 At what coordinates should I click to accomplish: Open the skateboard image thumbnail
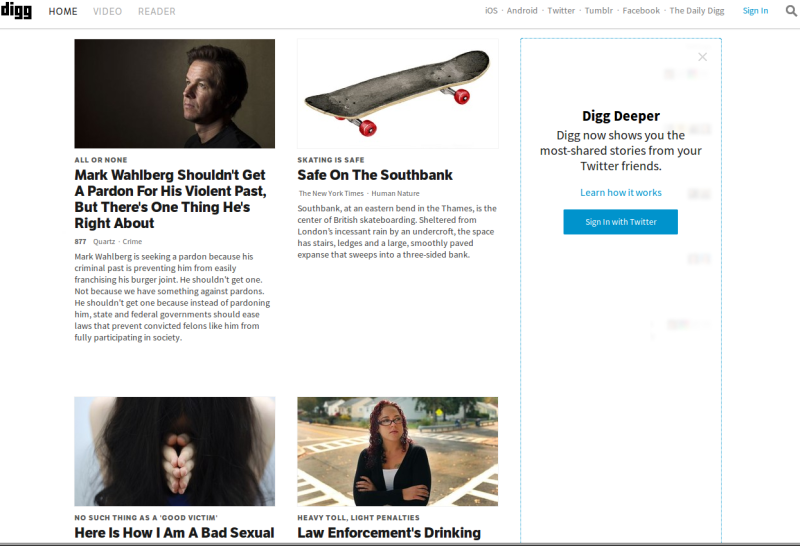pyautogui.click(x=397, y=93)
